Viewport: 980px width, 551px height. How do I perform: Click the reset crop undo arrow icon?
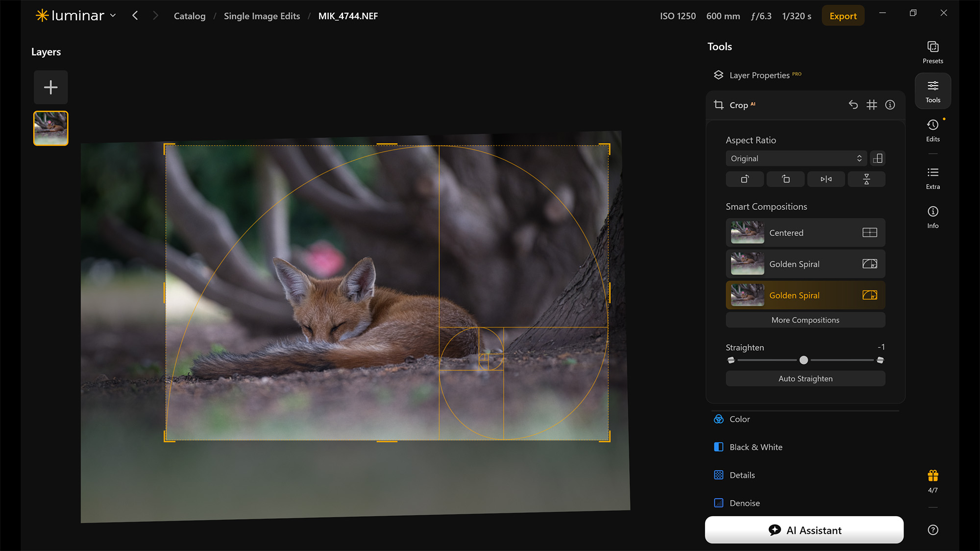pyautogui.click(x=853, y=105)
